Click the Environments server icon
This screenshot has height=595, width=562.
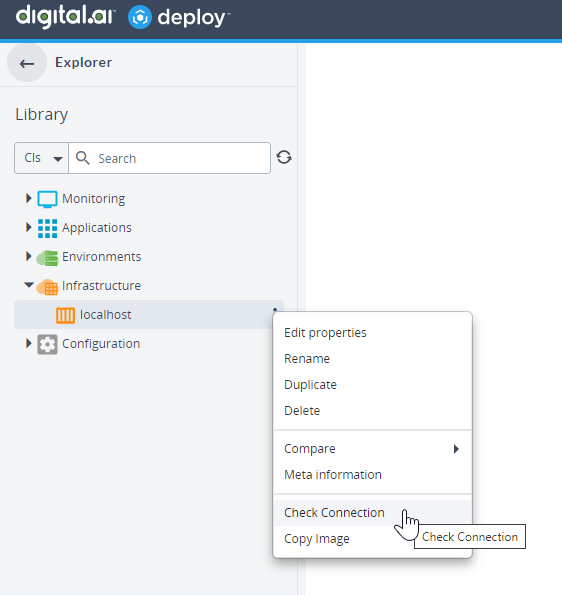coord(47,257)
